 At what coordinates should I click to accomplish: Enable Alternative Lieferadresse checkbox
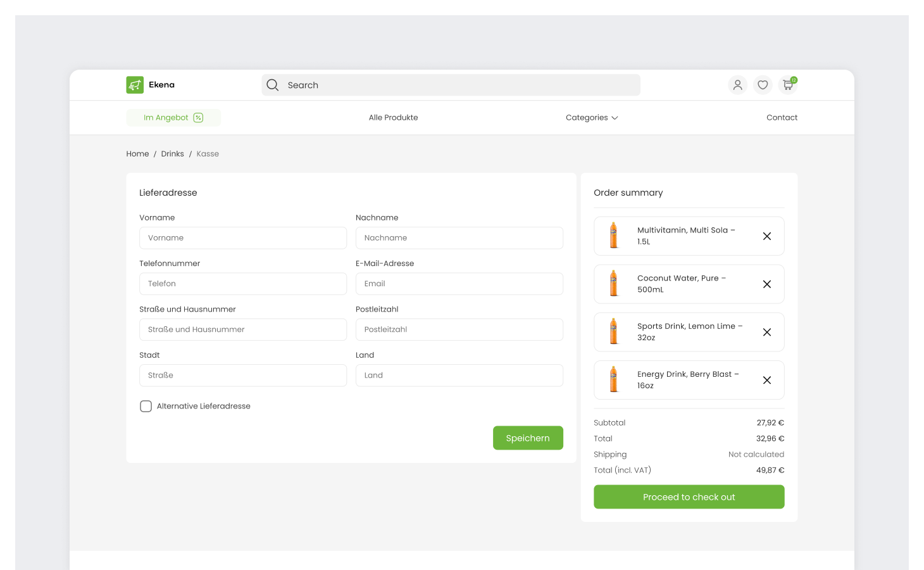click(x=146, y=407)
